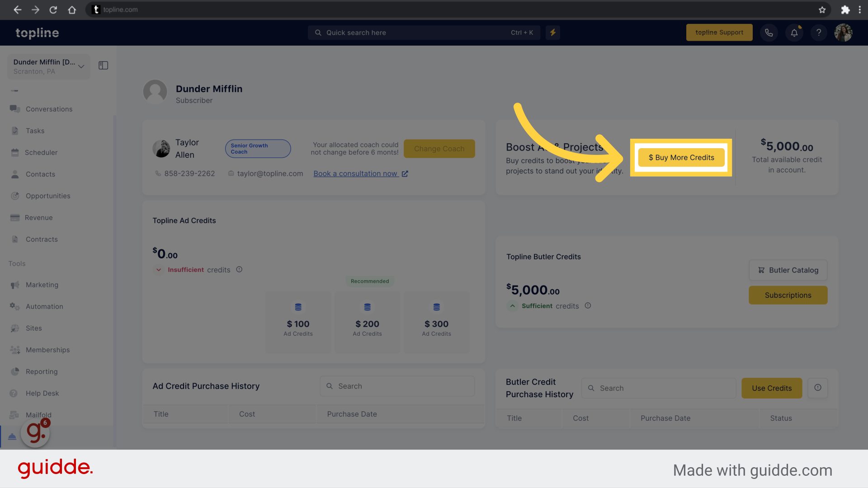Open the user profile avatar
Image resolution: width=868 pixels, height=488 pixels.
[x=843, y=33]
